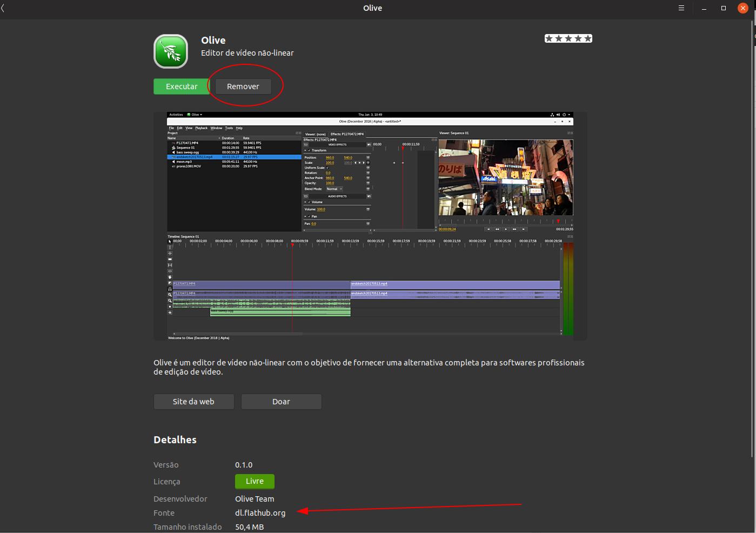The image size is (756, 533).
Task: Click the play button in the sequence viewer
Action: point(506,229)
